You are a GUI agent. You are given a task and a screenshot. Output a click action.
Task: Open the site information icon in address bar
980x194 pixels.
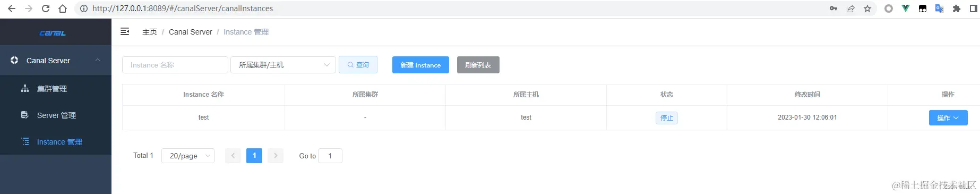click(83, 9)
